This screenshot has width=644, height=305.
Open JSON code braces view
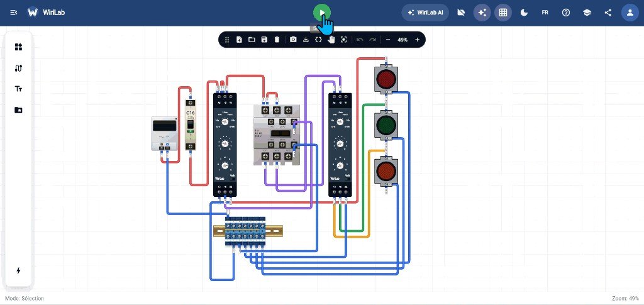click(x=318, y=40)
